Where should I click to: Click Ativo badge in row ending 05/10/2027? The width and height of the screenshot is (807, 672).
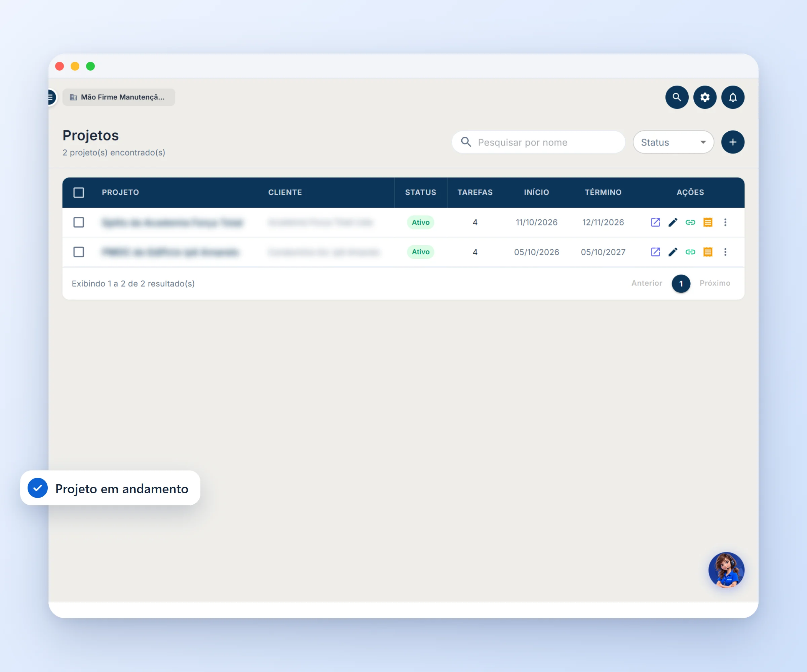point(420,252)
